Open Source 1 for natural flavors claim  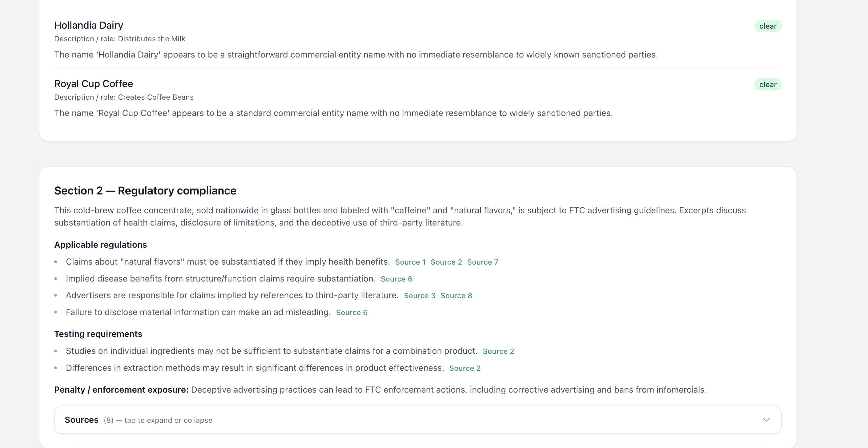410,262
